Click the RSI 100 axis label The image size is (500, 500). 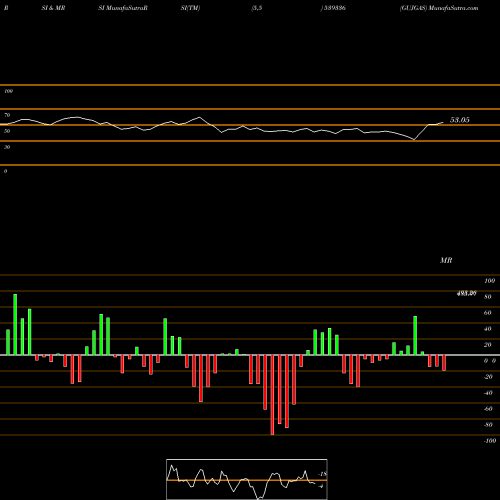click(8, 91)
